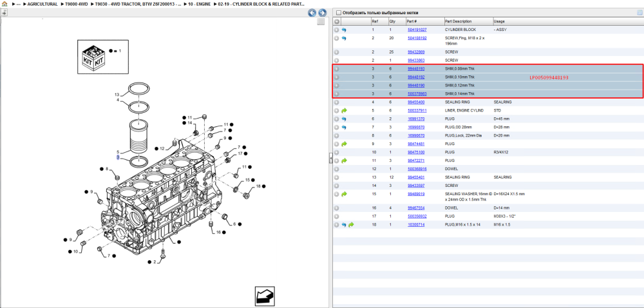Open part number 10300714 link
This screenshot has height=308, width=644.
click(416, 225)
